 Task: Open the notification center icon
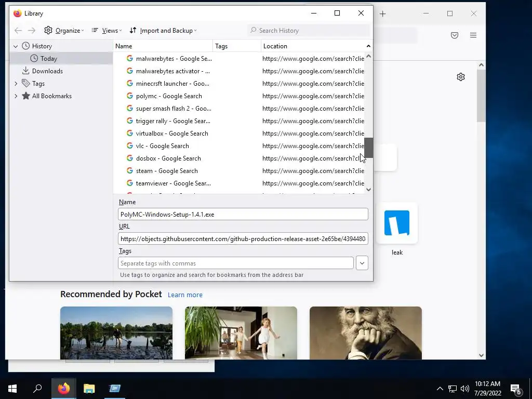[x=516, y=389]
